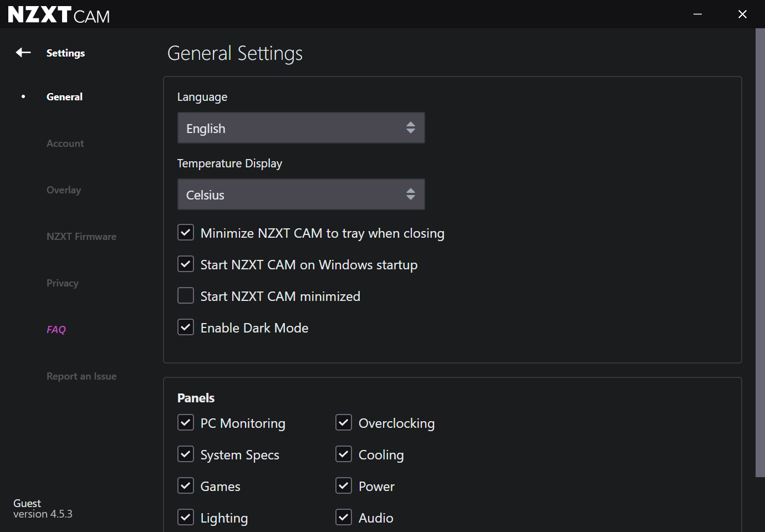Uncheck the Power panel

[x=344, y=485]
